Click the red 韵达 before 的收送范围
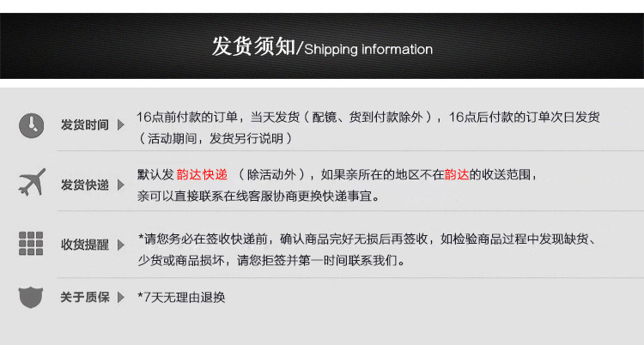The width and height of the screenshot is (644, 345). coord(456,175)
